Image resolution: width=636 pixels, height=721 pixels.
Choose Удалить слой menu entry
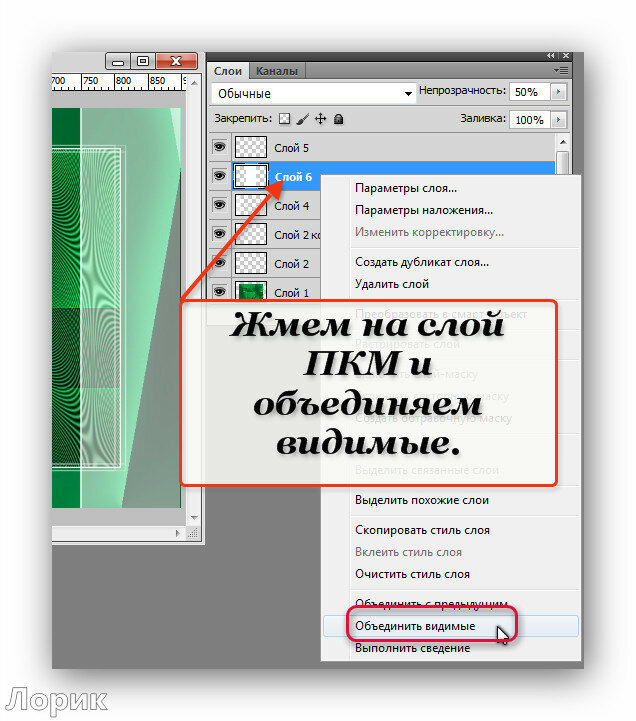click(x=392, y=284)
